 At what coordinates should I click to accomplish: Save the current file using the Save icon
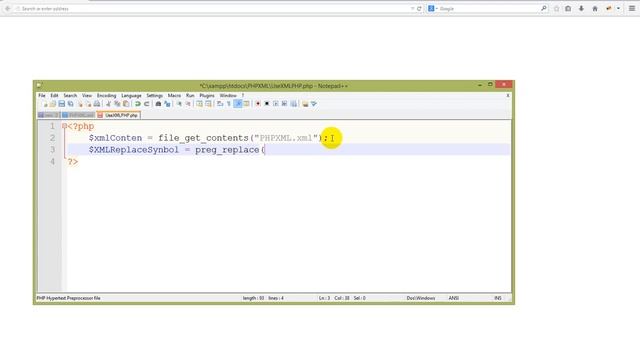point(62,104)
